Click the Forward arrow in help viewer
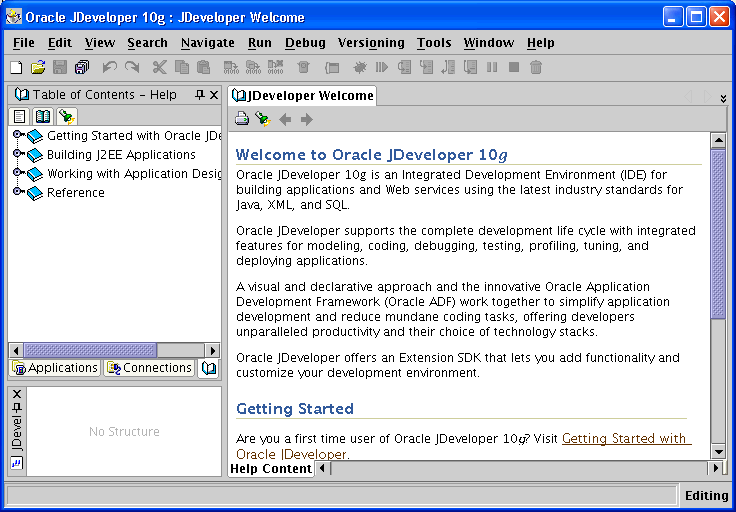 [307, 120]
